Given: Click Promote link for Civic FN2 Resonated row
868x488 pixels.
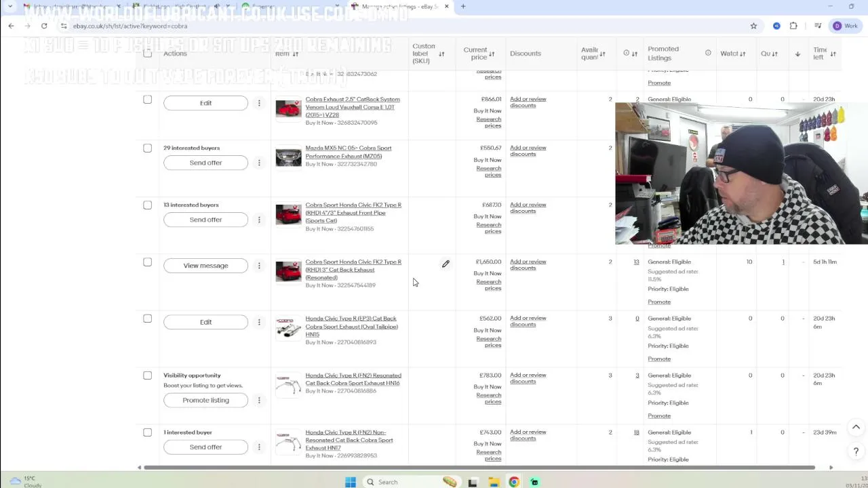Looking at the screenshot, I should tap(659, 415).
